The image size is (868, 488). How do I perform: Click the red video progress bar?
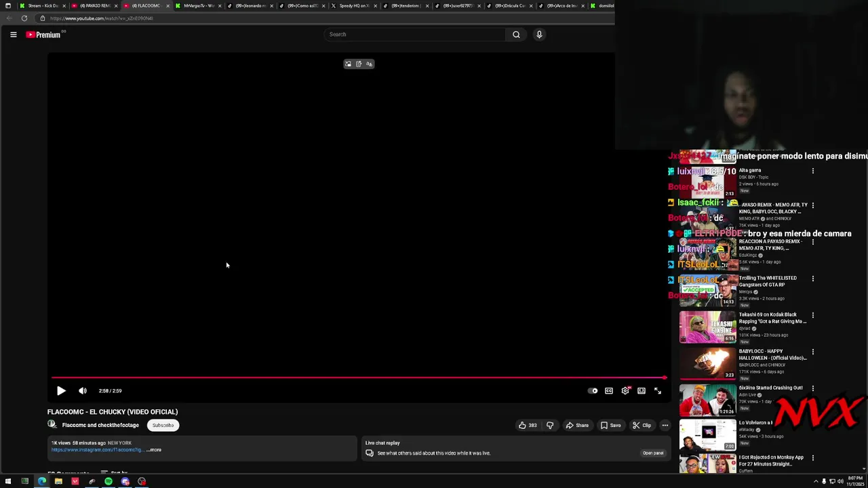click(359, 378)
